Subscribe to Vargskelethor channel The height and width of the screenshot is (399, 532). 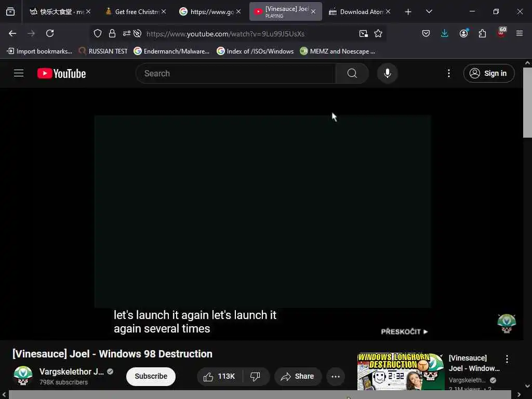pyautogui.click(x=151, y=376)
